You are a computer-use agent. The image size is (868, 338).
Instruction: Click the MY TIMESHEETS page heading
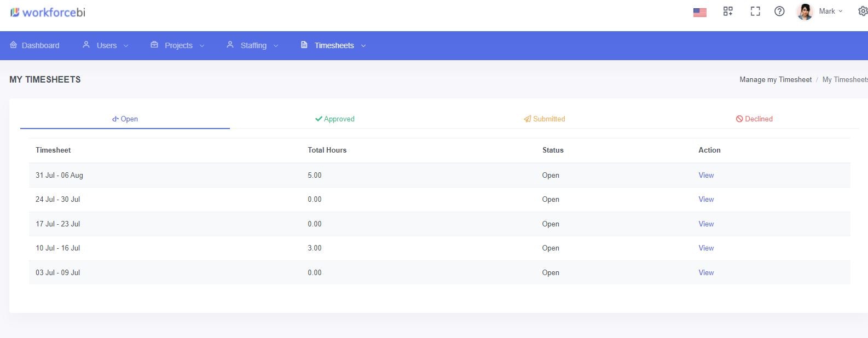pos(45,79)
